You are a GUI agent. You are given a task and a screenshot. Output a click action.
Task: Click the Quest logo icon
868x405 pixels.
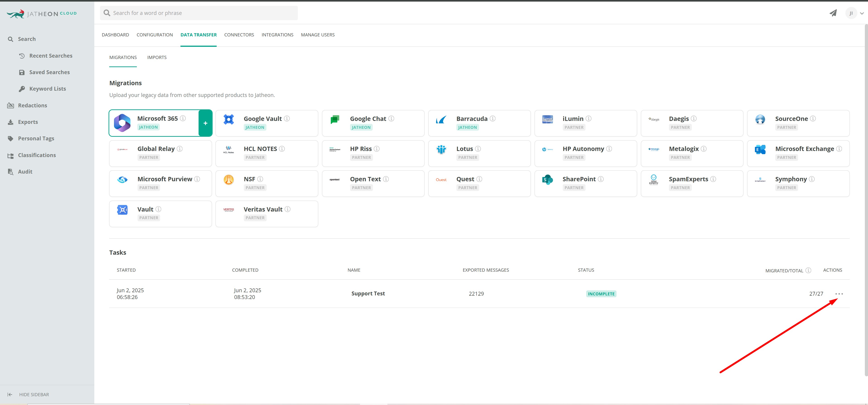pyautogui.click(x=441, y=180)
